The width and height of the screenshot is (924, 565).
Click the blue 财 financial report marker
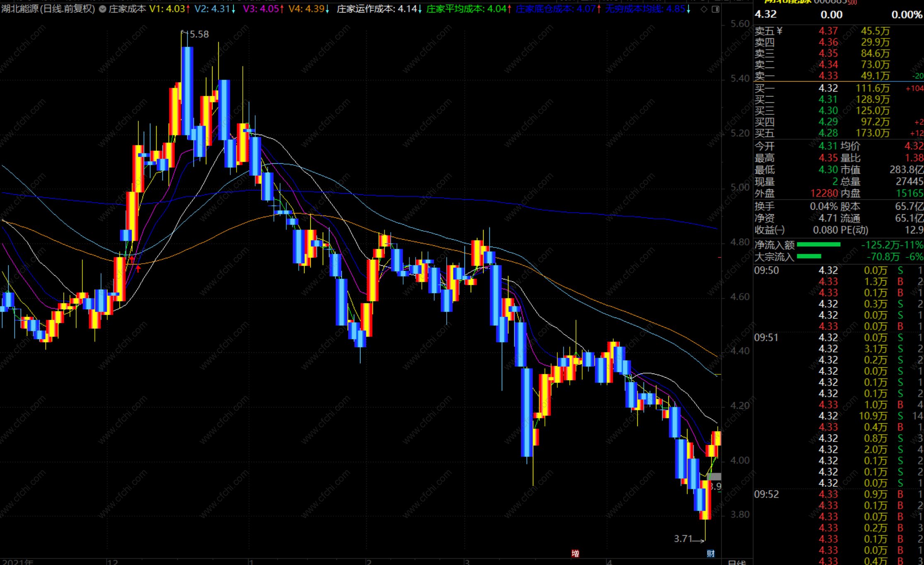(710, 553)
